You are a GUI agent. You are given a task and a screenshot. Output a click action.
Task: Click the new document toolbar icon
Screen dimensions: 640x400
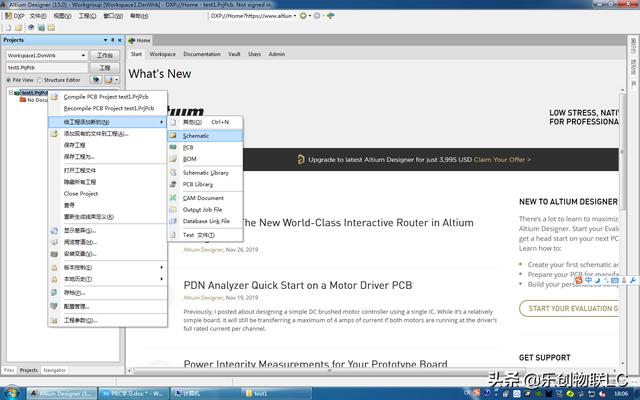(8, 28)
